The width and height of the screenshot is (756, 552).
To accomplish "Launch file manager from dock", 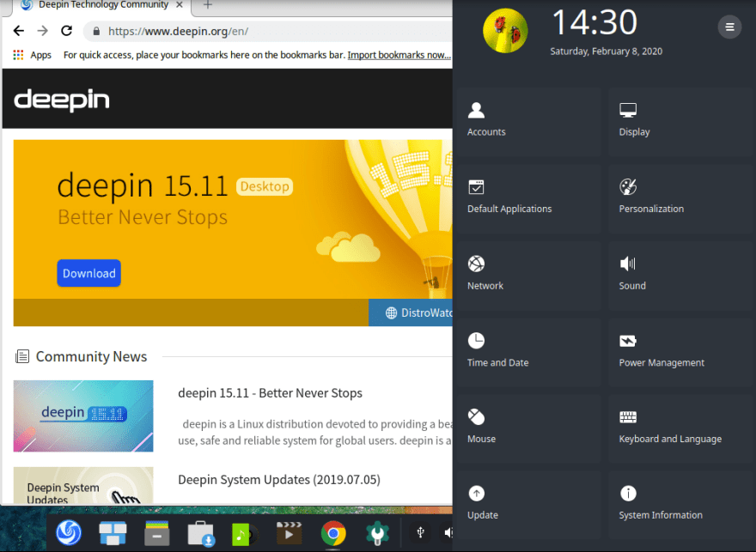I will click(156, 533).
